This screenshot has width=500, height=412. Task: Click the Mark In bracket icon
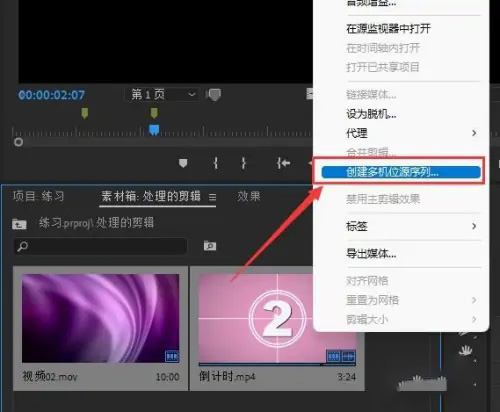pyautogui.click(x=216, y=163)
